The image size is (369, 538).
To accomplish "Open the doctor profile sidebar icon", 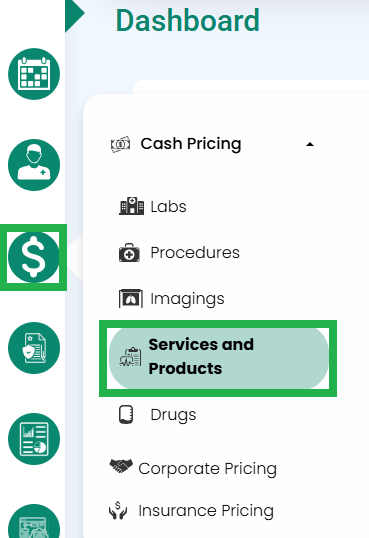I will coord(34,165).
